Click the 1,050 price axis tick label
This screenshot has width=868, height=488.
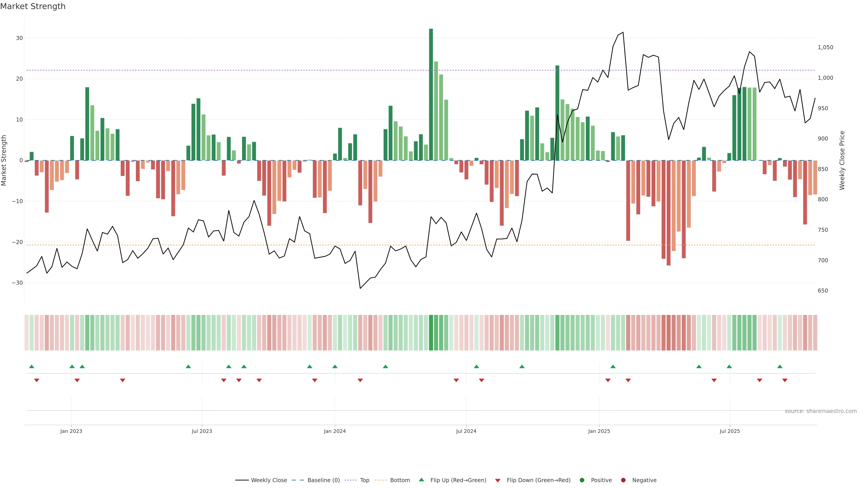825,47
